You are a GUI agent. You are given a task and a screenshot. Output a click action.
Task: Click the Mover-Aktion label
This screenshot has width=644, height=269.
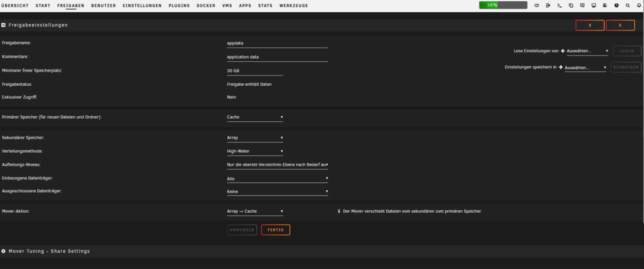tap(16, 211)
